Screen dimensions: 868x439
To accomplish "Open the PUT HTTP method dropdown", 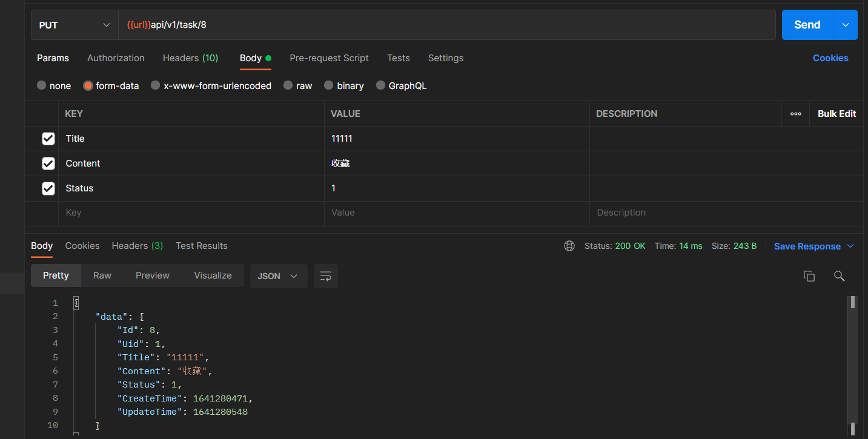I will (75, 25).
